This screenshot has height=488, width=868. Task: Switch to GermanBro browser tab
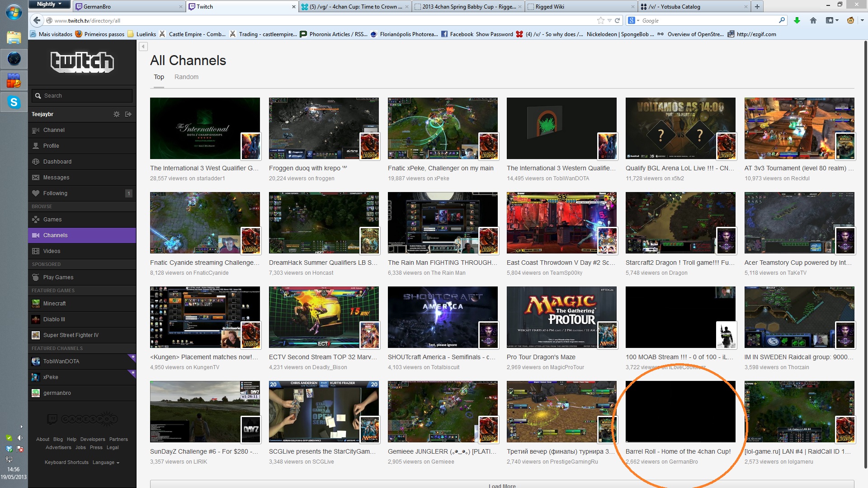(x=128, y=6)
